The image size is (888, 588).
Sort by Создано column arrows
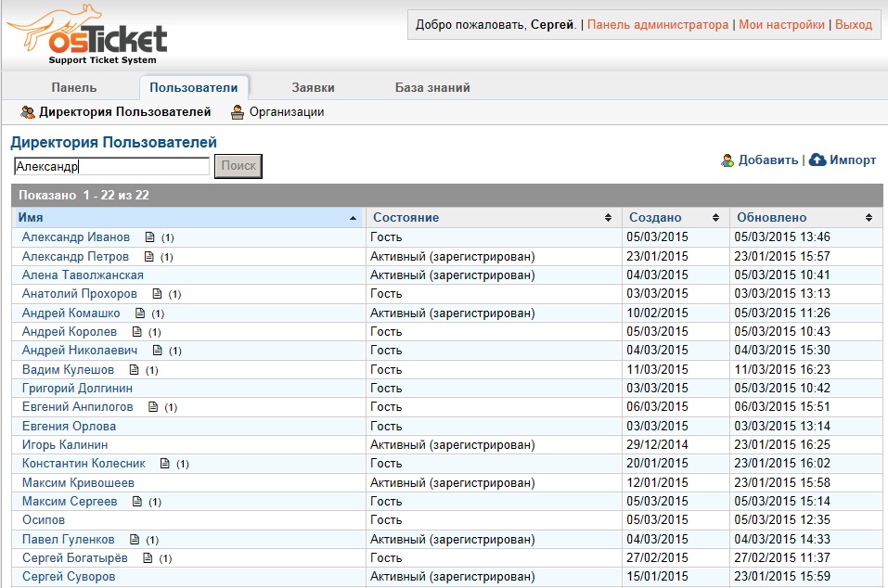coord(715,218)
